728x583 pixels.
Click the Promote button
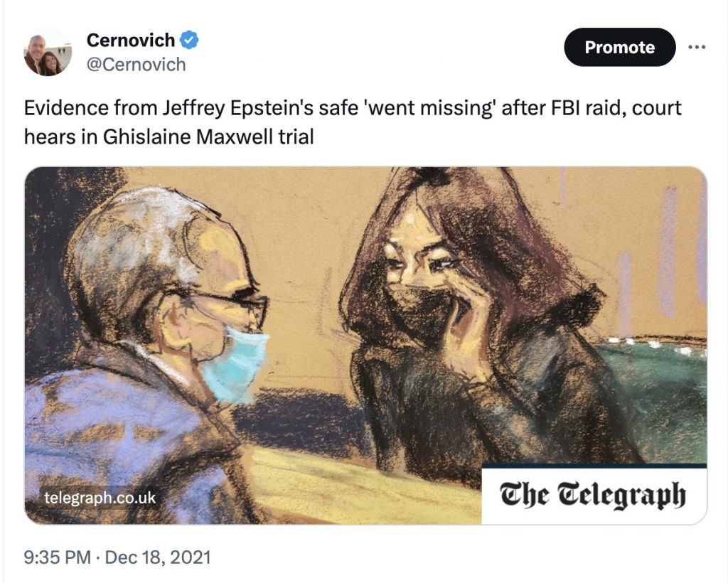point(619,47)
